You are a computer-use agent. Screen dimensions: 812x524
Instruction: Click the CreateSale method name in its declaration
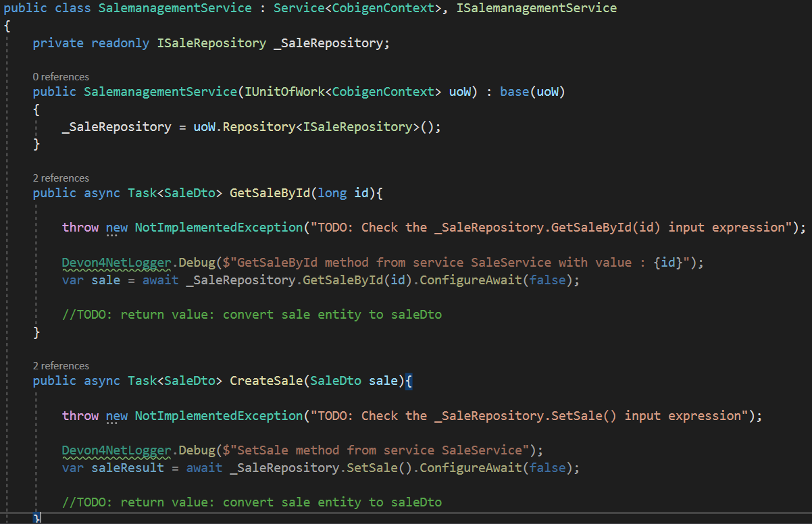266,381
